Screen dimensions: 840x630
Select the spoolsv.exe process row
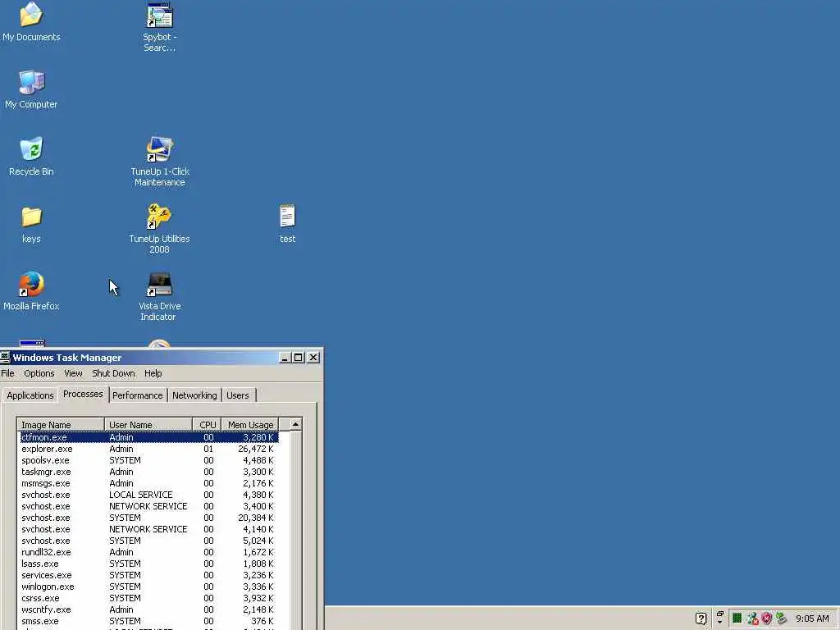[x=148, y=460]
